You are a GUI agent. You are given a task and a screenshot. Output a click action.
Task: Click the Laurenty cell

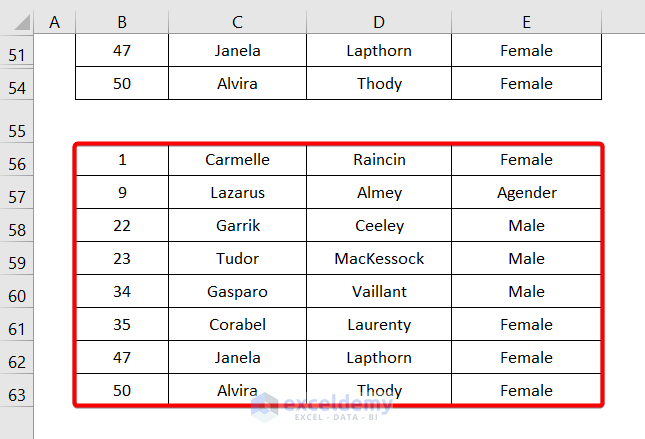point(379,325)
